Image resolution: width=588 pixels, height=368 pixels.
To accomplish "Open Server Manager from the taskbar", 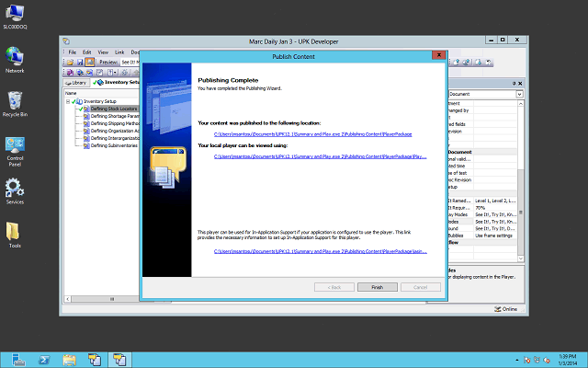I will (x=18, y=360).
